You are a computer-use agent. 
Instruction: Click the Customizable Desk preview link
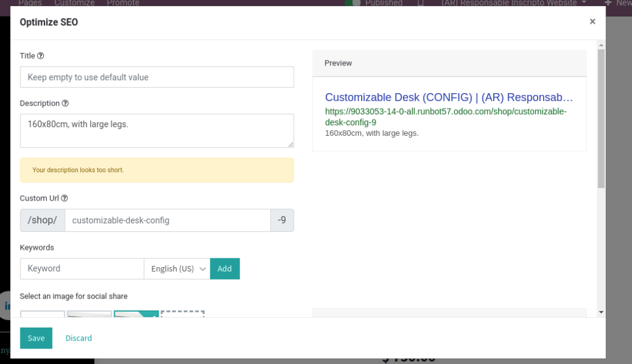coord(448,97)
